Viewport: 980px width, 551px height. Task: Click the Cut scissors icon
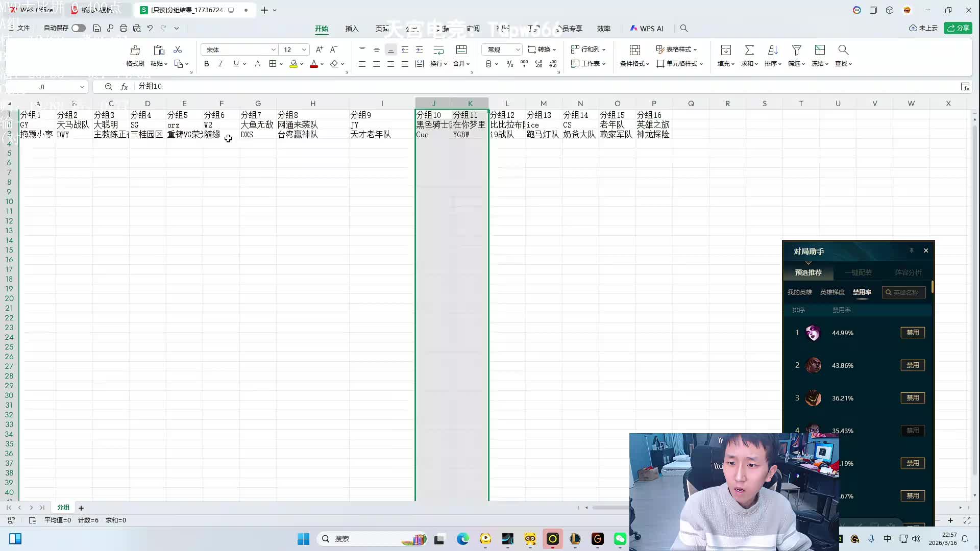[x=178, y=49]
